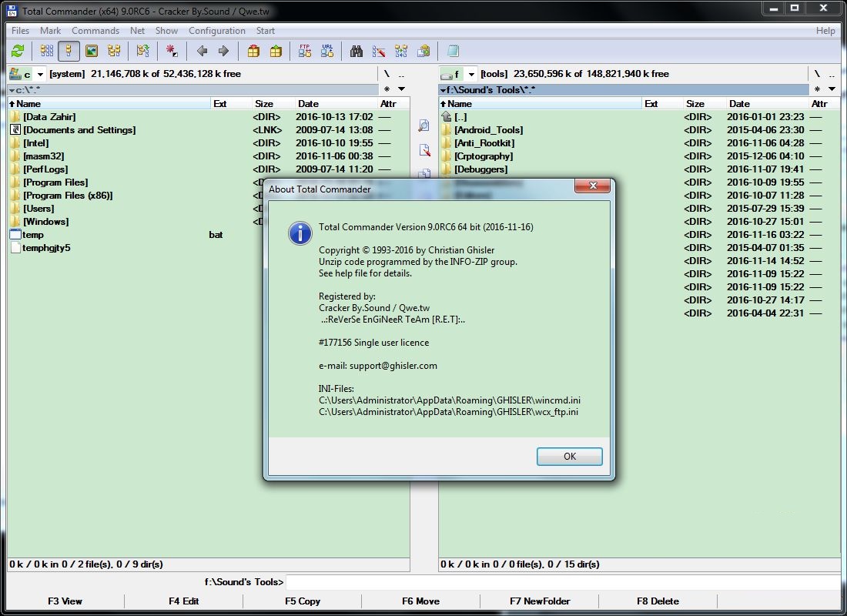Image resolution: width=847 pixels, height=616 pixels.
Task: Expand right panel directory history arrow
Action: (832, 89)
